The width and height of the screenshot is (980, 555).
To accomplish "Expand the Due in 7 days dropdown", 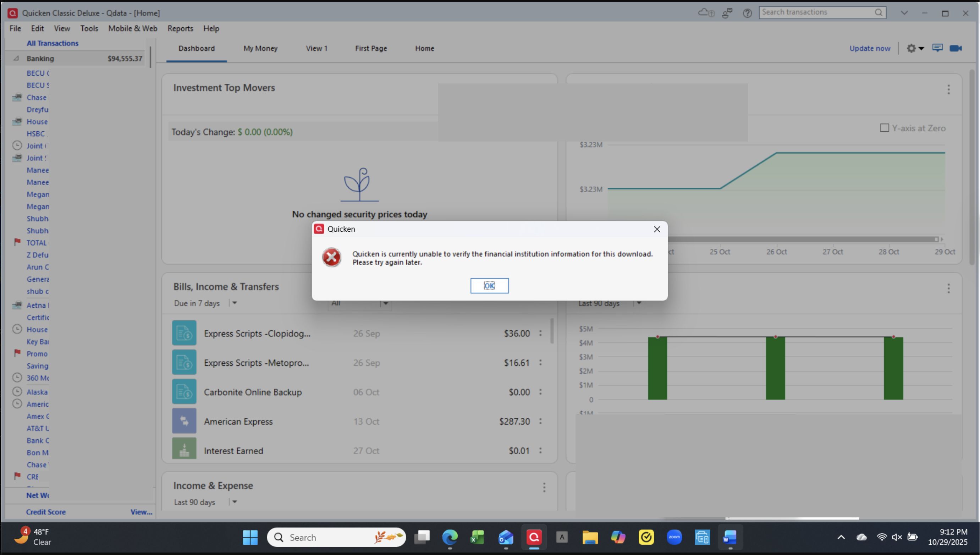I will point(235,303).
